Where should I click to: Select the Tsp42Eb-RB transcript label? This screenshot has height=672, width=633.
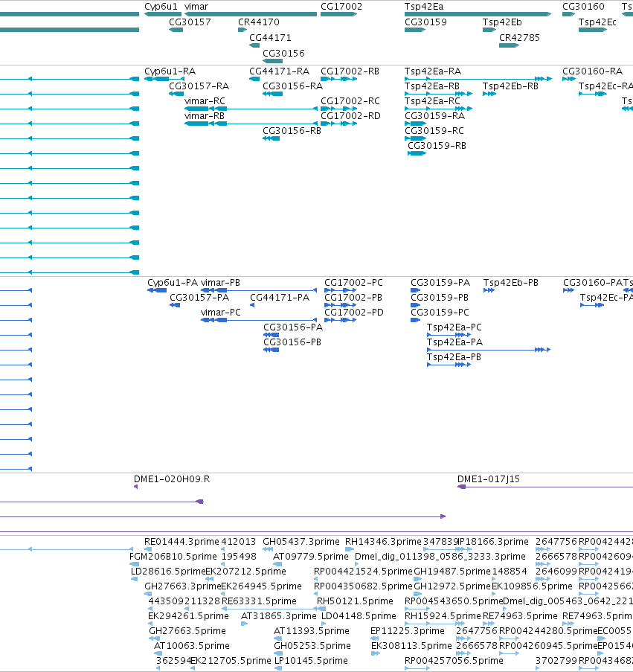pos(510,86)
